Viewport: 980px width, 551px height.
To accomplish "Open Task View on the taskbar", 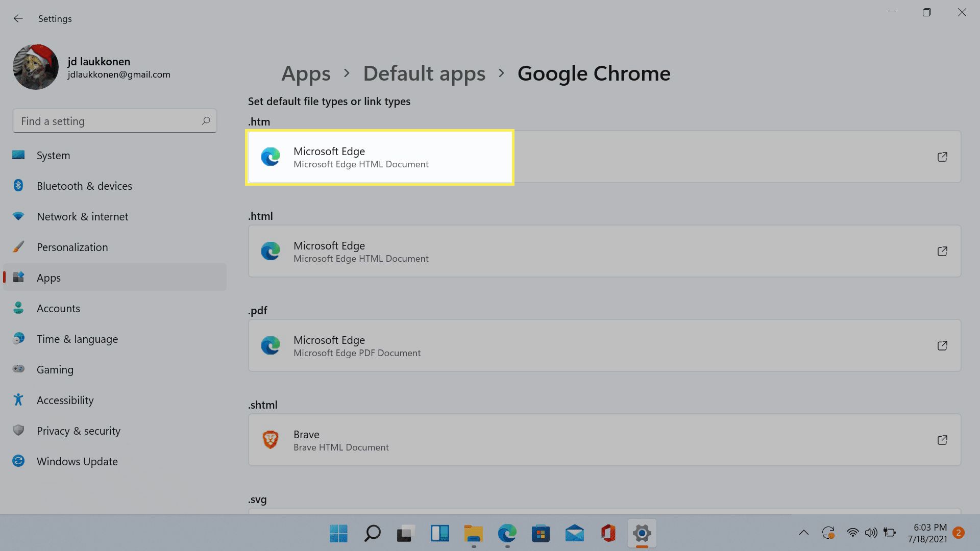I will click(406, 534).
